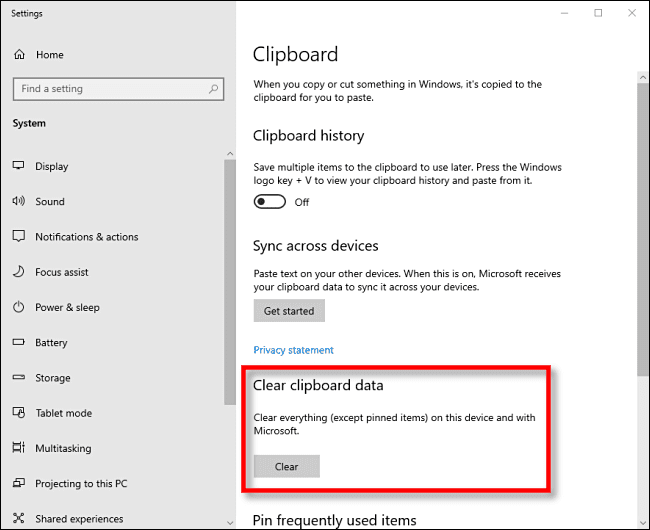
Task: Open Notifications & actions settings
Action: (86, 237)
